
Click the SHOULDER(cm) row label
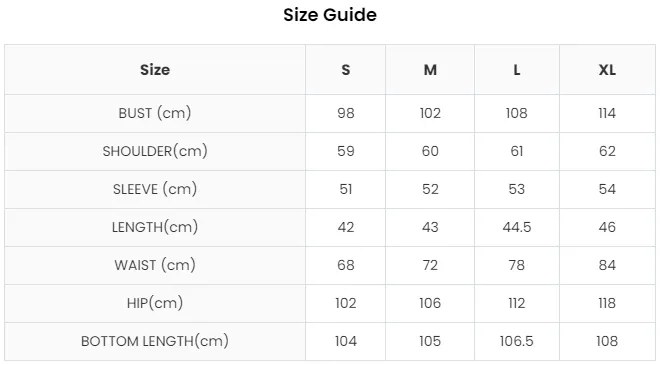pyautogui.click(x=155, y=151)
